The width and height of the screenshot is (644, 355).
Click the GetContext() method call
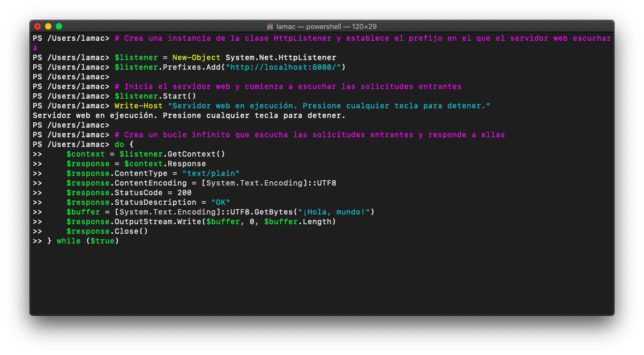(x=198, y=154)
